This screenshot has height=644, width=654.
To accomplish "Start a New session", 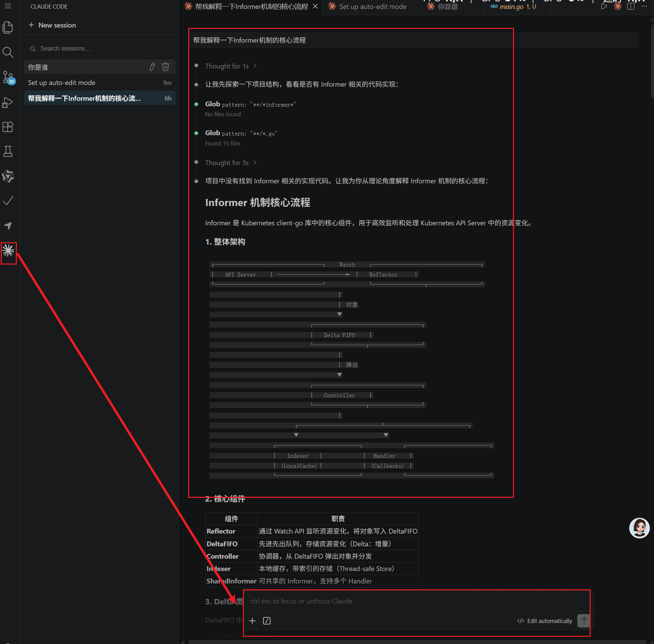I will (x=52, y=25).
